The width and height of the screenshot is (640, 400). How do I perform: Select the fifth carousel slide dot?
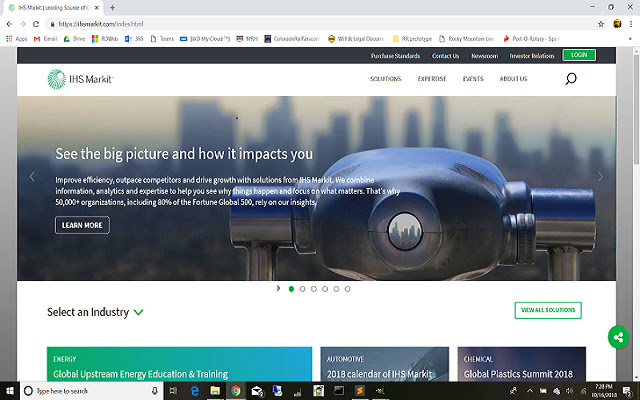336,289
